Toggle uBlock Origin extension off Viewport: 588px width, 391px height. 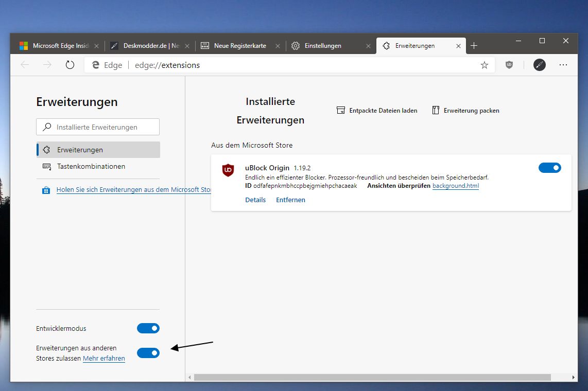tap(550, 168)
